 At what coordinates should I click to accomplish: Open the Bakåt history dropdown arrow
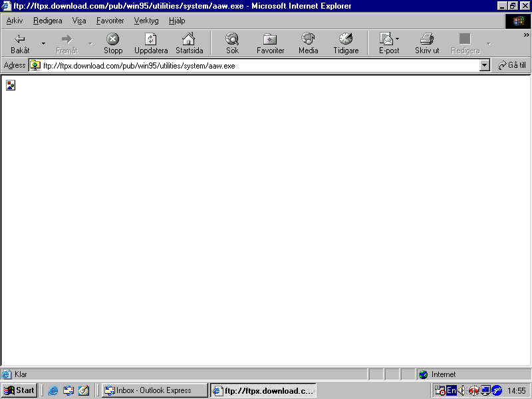click(x=43, y=43)
